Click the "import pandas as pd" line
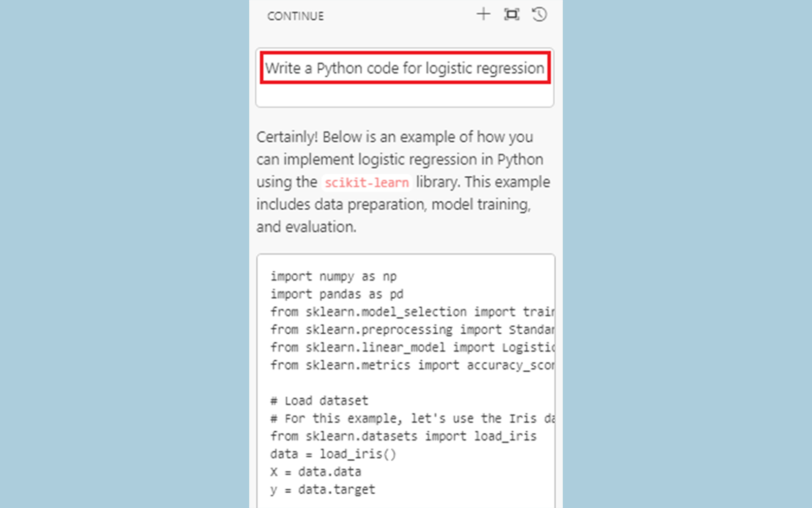The image size is (812, 508). tap(336, 294)
